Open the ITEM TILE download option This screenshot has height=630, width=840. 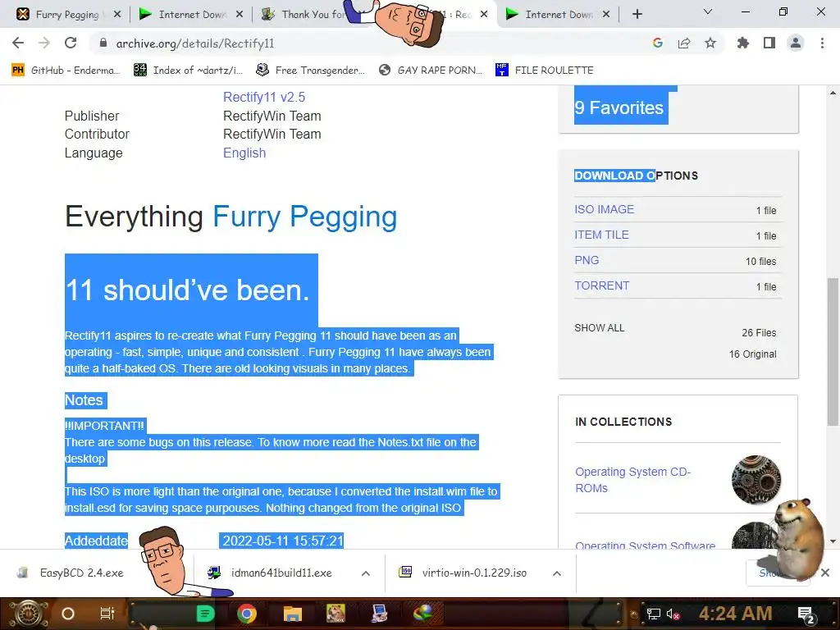(x=601, y=235)
